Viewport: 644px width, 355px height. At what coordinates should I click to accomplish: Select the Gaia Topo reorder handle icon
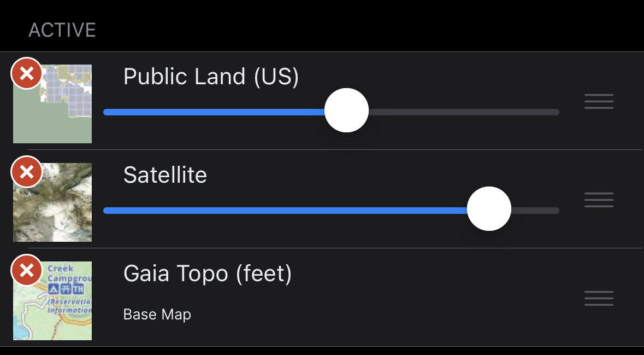pos(599,298)
